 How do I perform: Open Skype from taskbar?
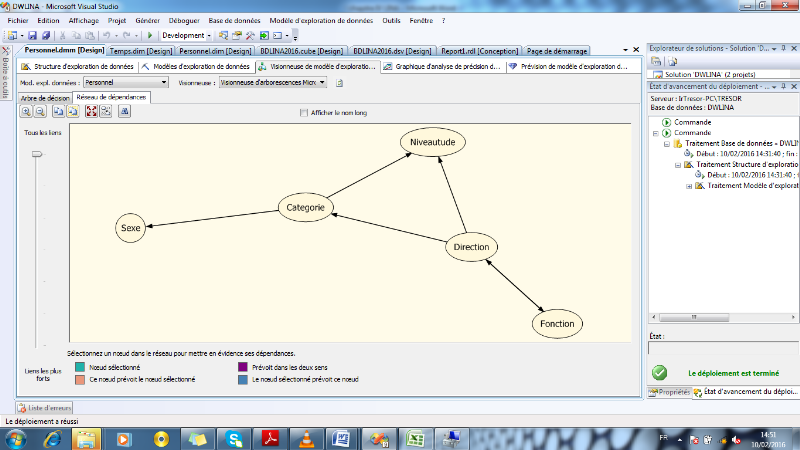pyautogui.click(x=234, y=439)
